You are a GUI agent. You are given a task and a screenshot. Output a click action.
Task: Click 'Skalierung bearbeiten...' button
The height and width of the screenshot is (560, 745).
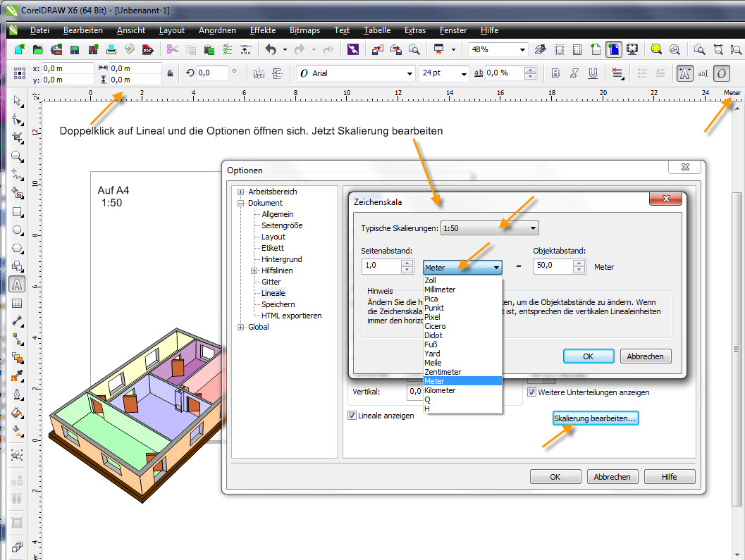coord(595,418)
